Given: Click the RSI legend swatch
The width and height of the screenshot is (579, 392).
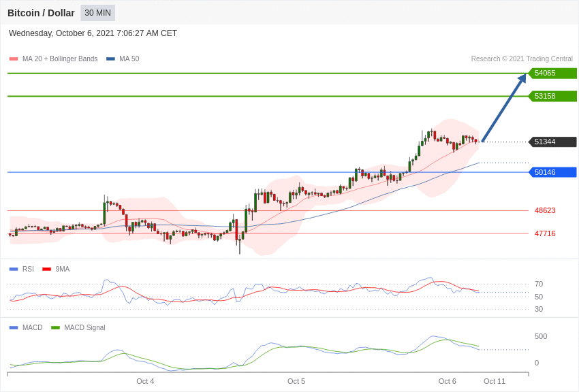Looking at the screenshot, I should click(14, 269).
